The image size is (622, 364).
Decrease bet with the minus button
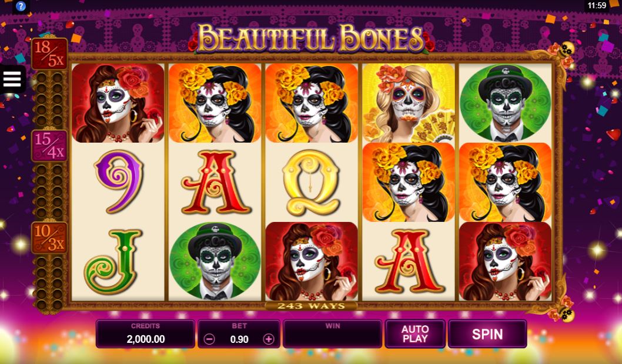point(209,339)
